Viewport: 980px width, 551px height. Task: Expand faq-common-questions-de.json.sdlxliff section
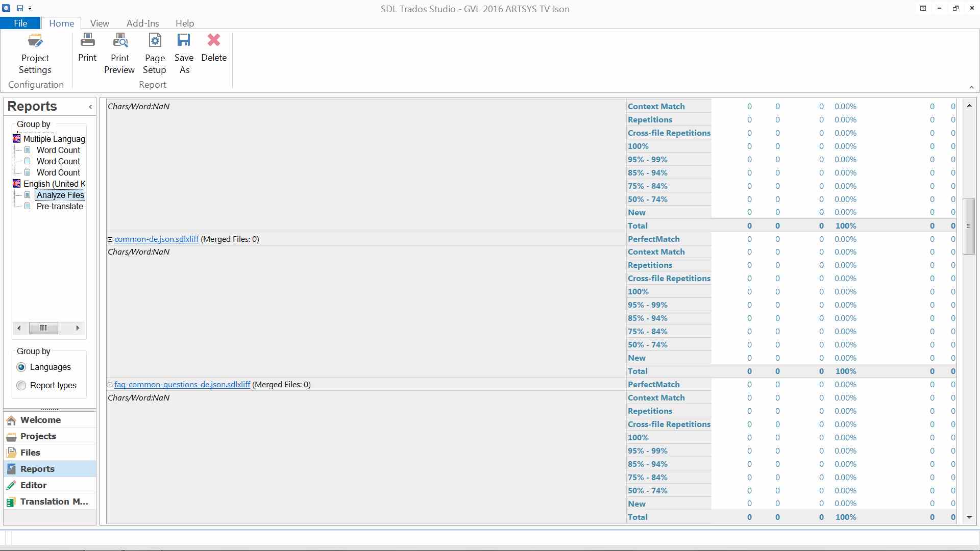[110, 385]
